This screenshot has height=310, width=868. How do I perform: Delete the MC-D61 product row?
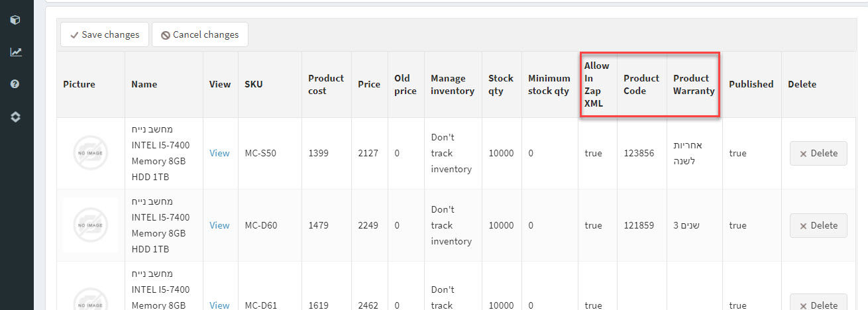[818, 303]
